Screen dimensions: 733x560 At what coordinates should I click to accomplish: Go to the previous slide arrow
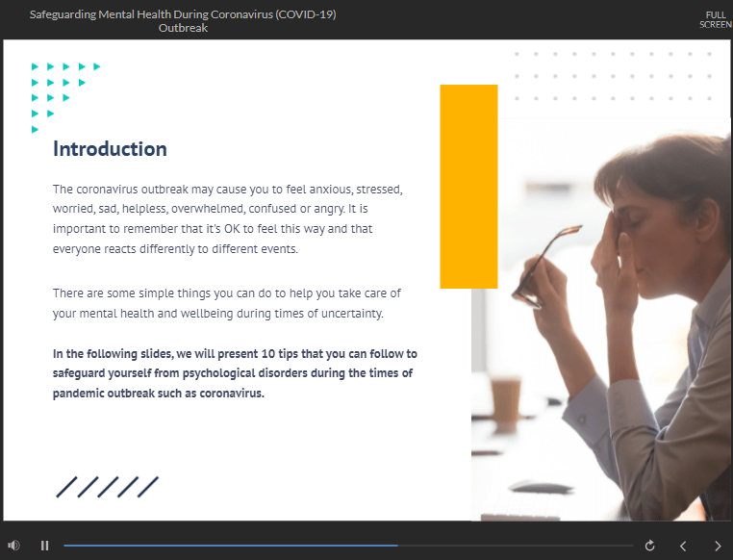(683, 546)
